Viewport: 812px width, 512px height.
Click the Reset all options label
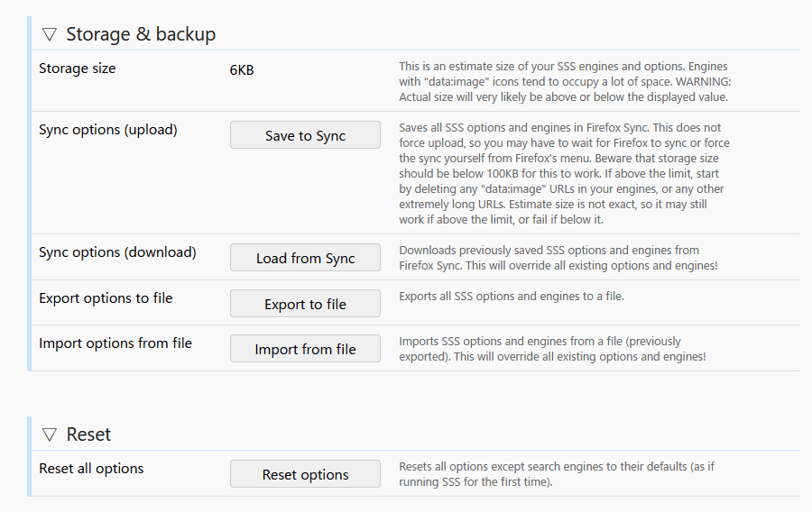[91, 469]
